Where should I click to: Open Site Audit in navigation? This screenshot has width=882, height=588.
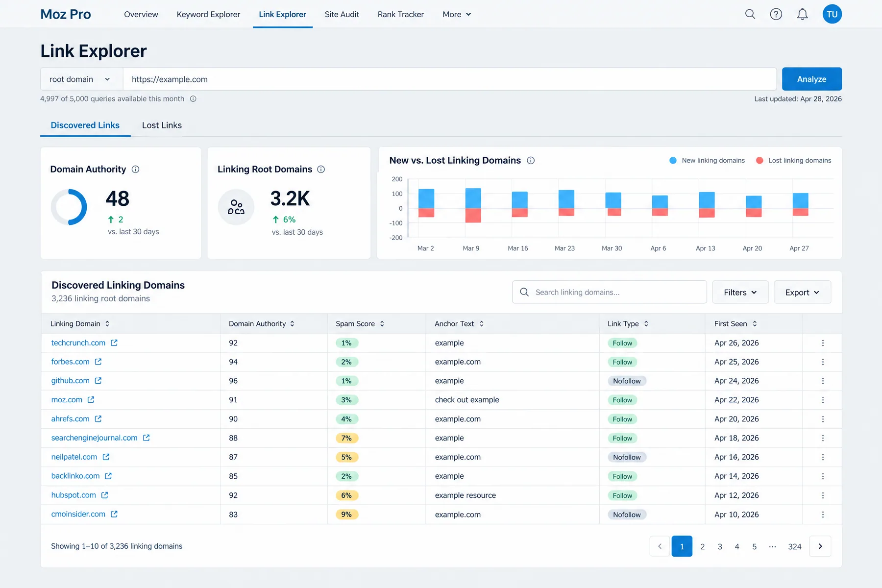342,15
